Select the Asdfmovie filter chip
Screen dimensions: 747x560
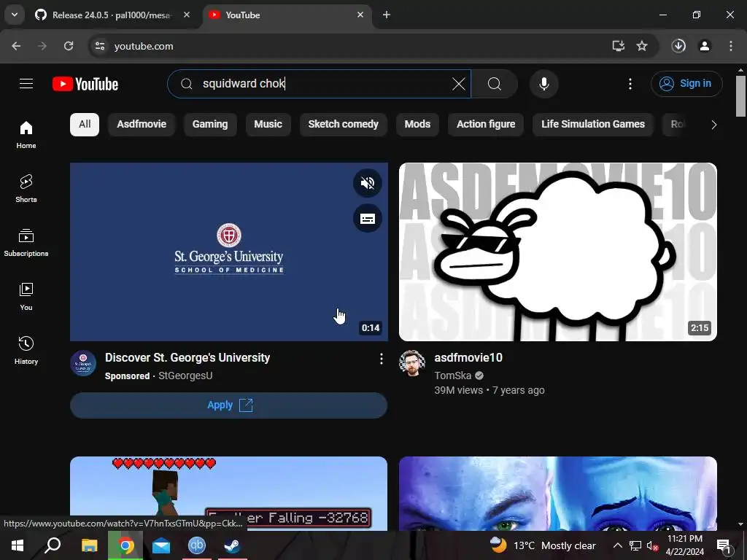pyautogui.click(x=142, y=124)
